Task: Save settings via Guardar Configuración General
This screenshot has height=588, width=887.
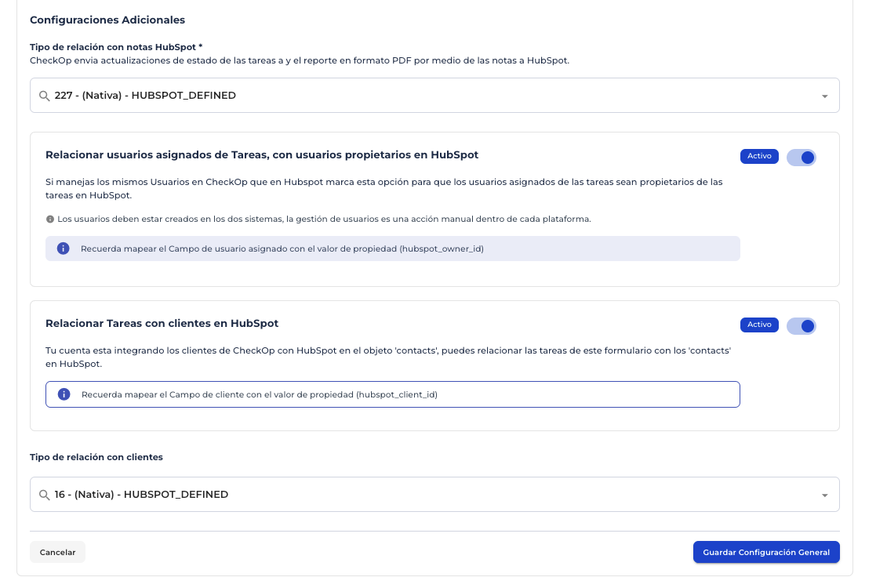Action: click(766, 552)
